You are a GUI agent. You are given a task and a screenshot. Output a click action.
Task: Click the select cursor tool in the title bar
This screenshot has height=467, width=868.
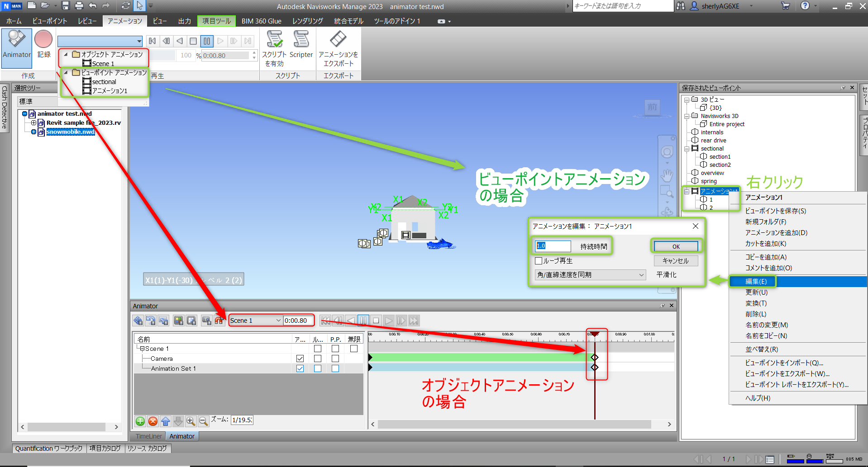(x=139, y=6)
